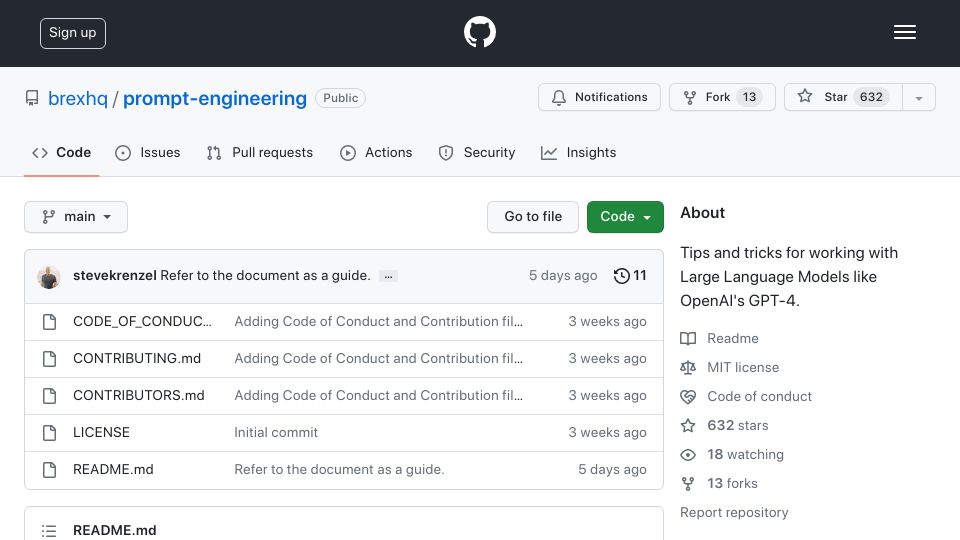The width and height of the screenshot is (960, 540).
Task: Click the Fork button
Action: click(x=722, y=97)
